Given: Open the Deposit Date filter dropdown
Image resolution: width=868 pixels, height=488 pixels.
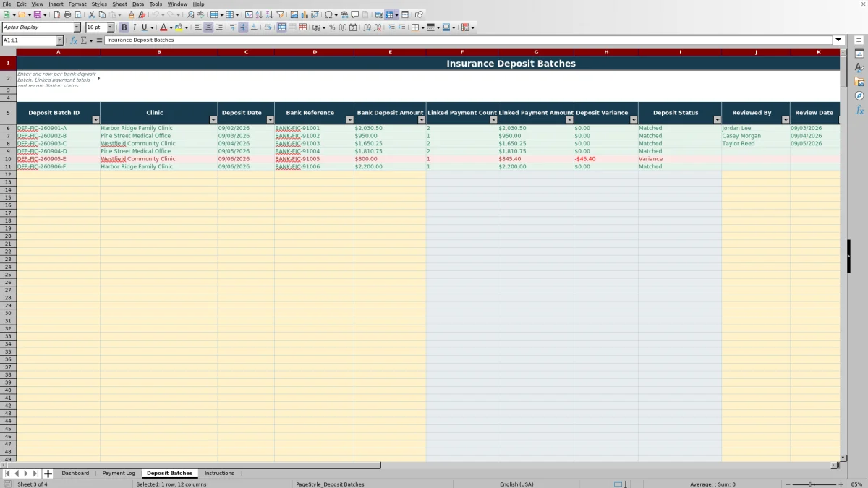Looking at the screenshot, I should (270, 120).
